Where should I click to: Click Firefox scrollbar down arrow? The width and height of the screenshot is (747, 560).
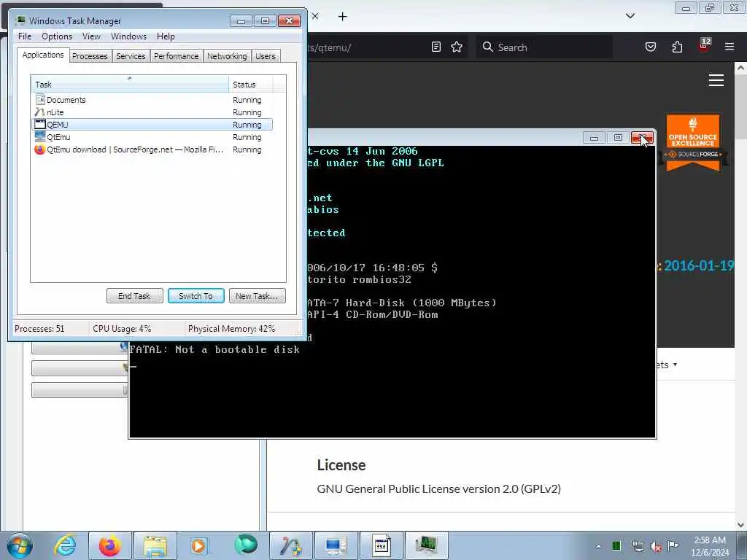click(741, 524)
